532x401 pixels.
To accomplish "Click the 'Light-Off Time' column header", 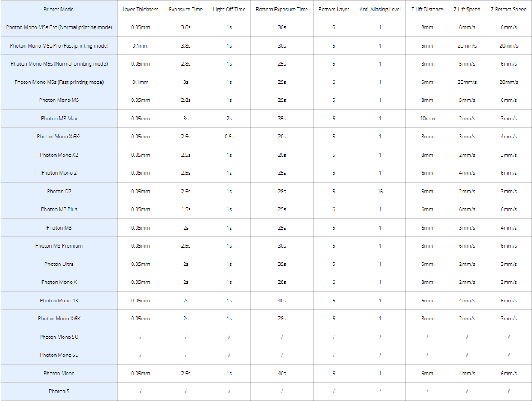I will (x=229, y=9).
